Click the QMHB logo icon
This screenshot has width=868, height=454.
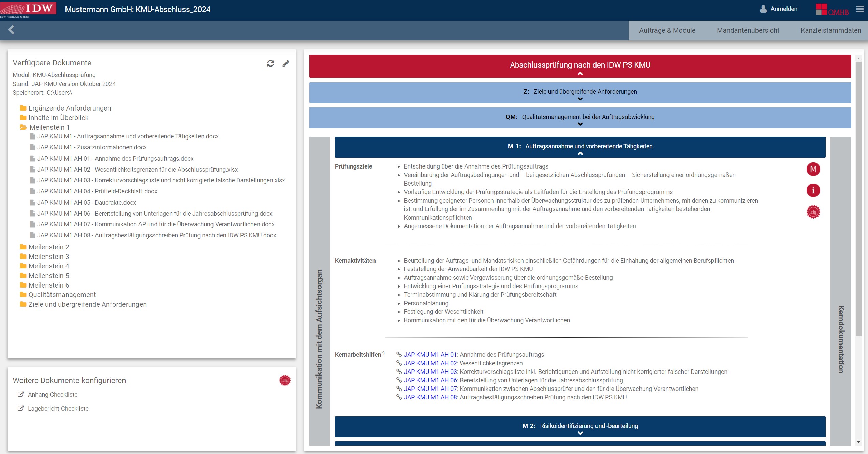pyautogui.click(x=832, y=10)
